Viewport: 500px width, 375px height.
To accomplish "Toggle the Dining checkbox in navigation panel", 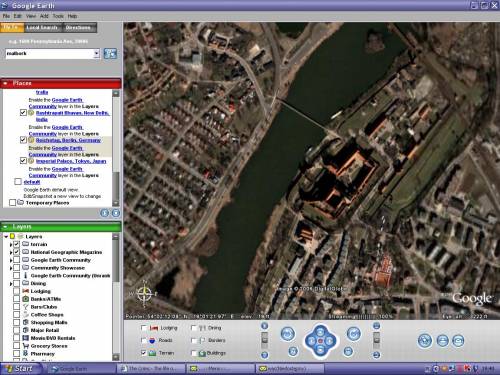I will coord(194,328).
